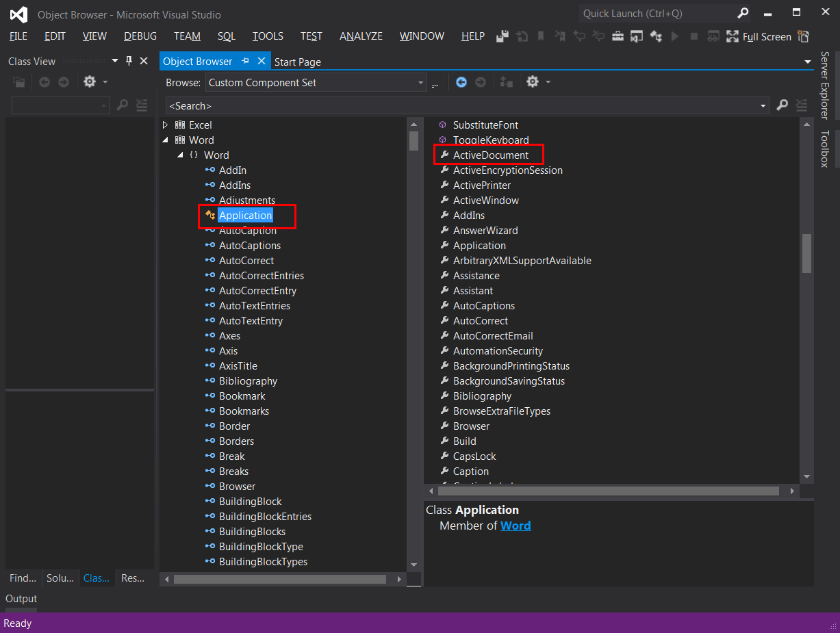Click Object Browser search magnifier icon
This screenshot has height=633, width=840.
[x=782, y=105]
